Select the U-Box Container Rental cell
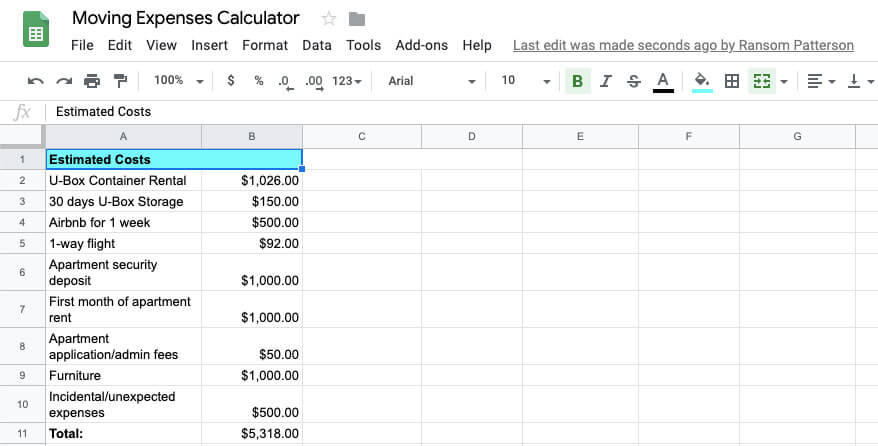Viewport: 878px width, 446px height. click(123, 181)
